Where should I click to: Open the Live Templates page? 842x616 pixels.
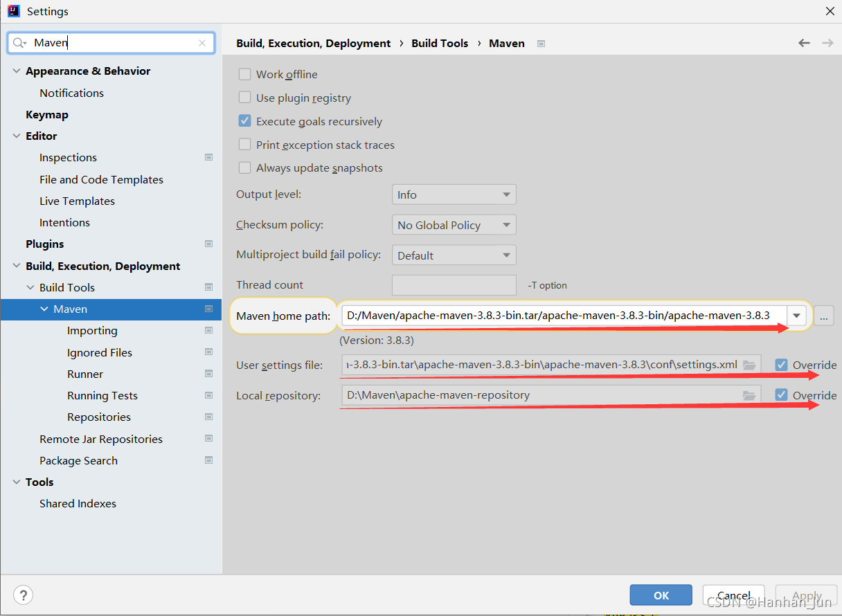(77, 201)
